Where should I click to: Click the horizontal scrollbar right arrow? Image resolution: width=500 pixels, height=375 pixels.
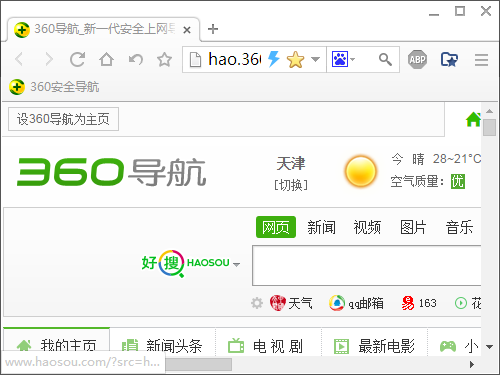472,365
